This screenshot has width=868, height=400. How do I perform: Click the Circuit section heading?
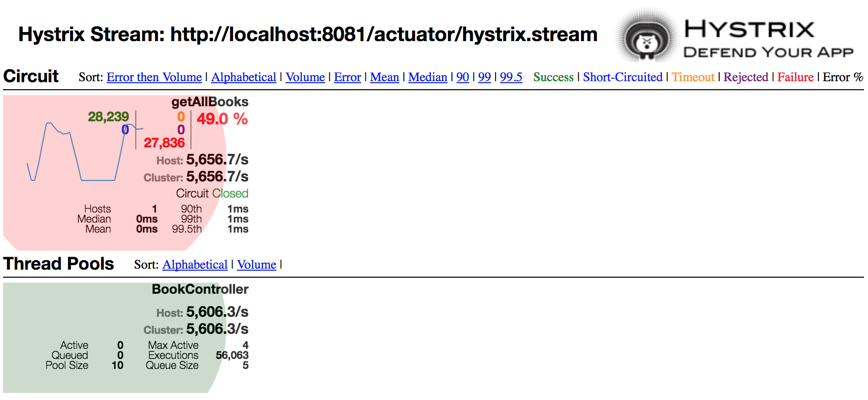click(x=31, y=76)
